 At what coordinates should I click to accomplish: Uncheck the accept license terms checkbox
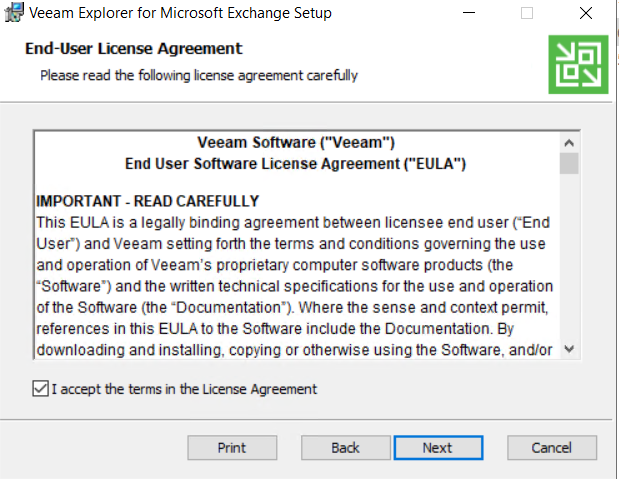41,389
